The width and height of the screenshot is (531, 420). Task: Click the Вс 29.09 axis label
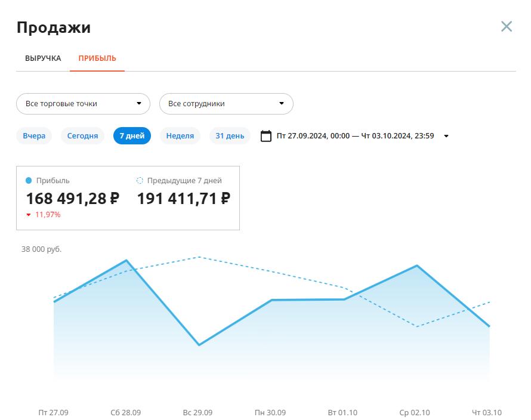[x=197, y=413]
